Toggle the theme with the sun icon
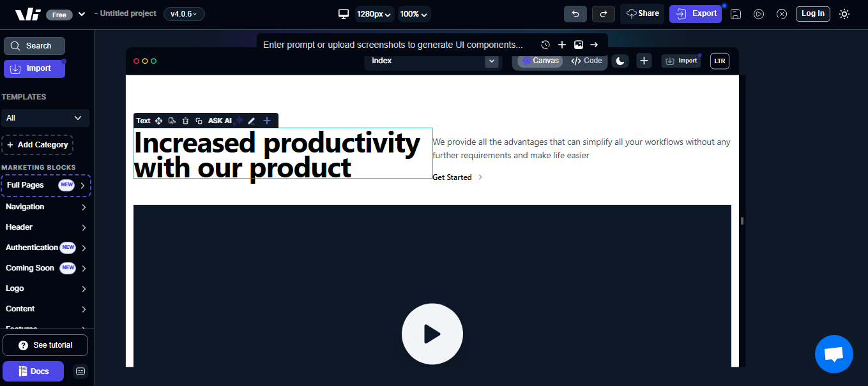The image size is (868, 386). (x=844, y=13)
